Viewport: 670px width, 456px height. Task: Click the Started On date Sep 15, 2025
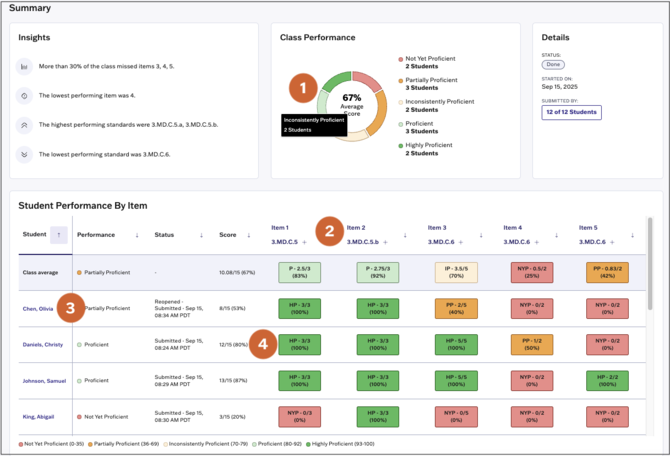point(560,87)
